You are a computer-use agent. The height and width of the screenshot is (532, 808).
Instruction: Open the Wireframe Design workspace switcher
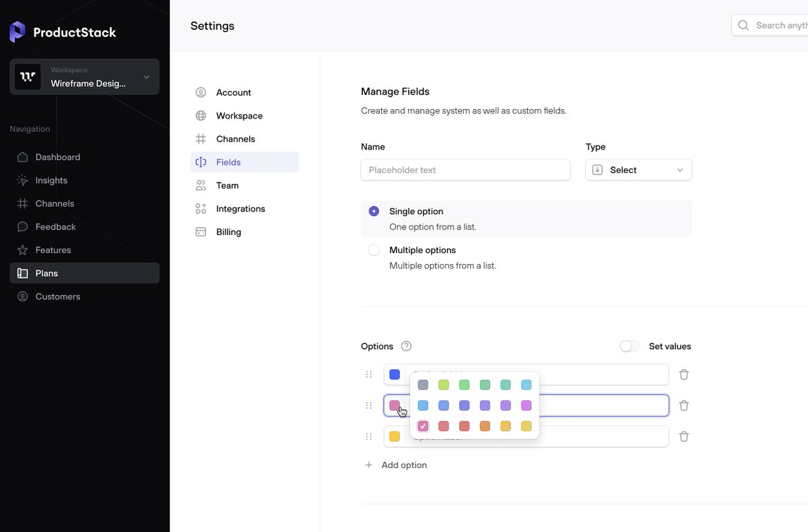point(84,77)
